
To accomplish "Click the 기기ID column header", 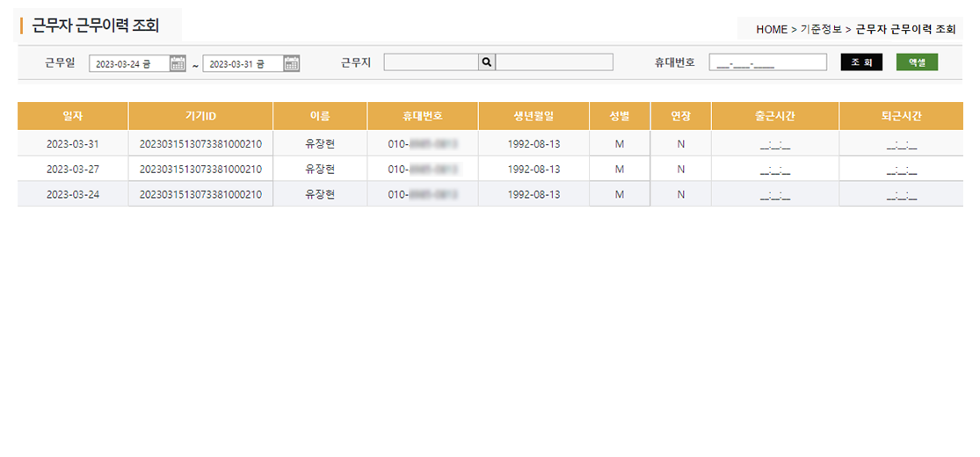I will coord(200,116).
